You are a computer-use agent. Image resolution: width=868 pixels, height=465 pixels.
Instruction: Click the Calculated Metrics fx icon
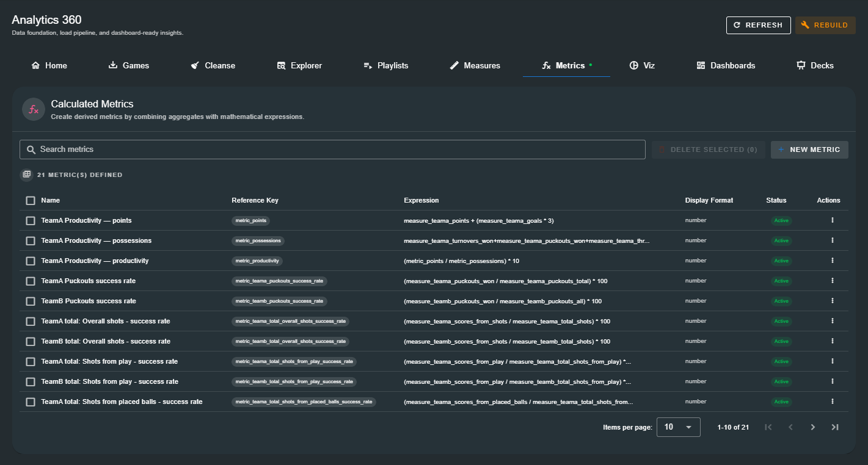34,109
